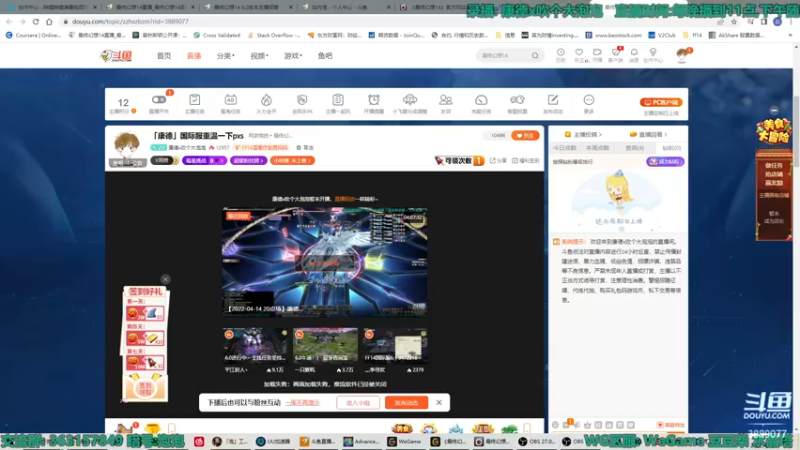Open UU加速器 in the taskbar
The image size is (800, 450).
(x=273, y=441)
